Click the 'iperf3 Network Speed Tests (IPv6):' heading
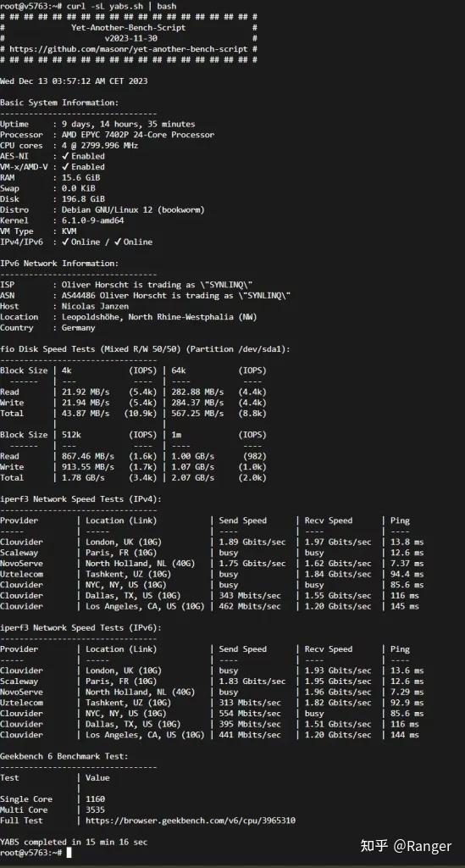The image size is (465, 868). pos(80,628)
